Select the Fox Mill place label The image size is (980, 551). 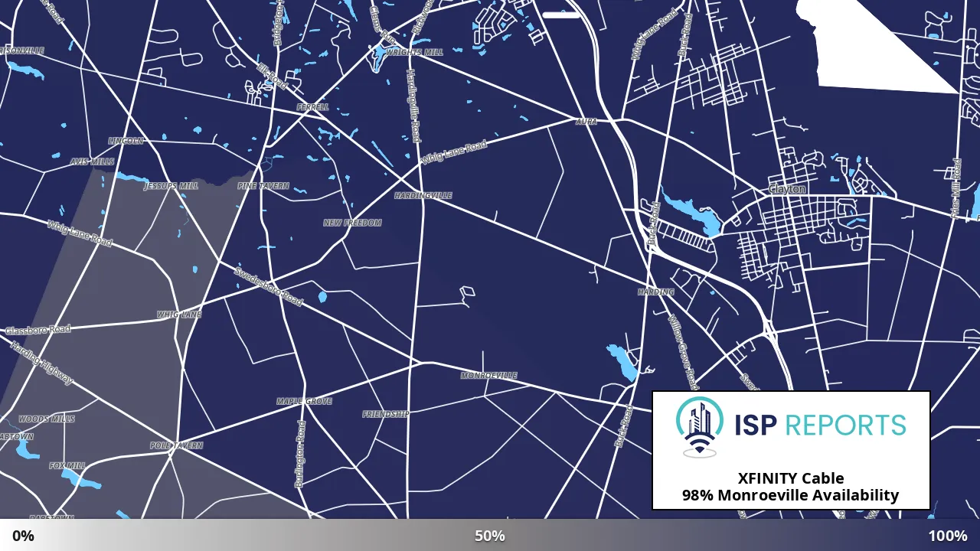(67, 465)
